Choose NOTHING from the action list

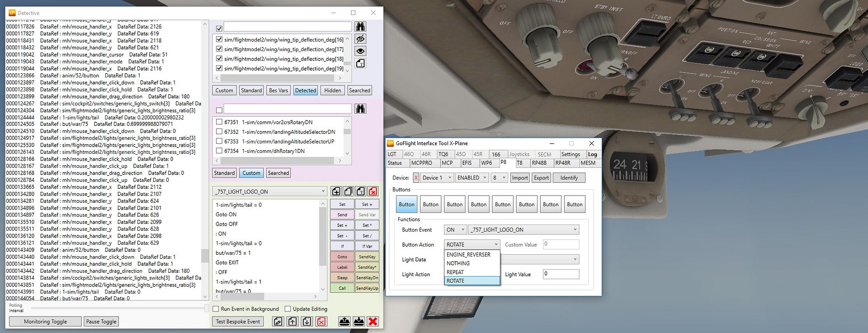pyautogui.click(x=472, y=263)
